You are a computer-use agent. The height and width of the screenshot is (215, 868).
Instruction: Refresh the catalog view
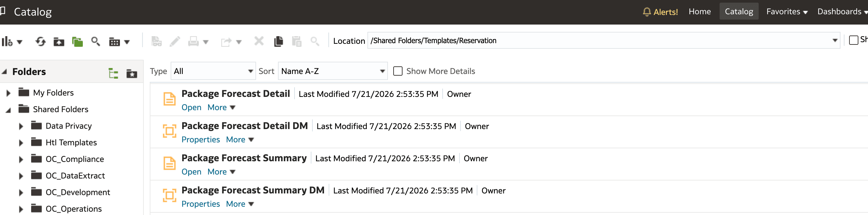(x=40, y=42)
